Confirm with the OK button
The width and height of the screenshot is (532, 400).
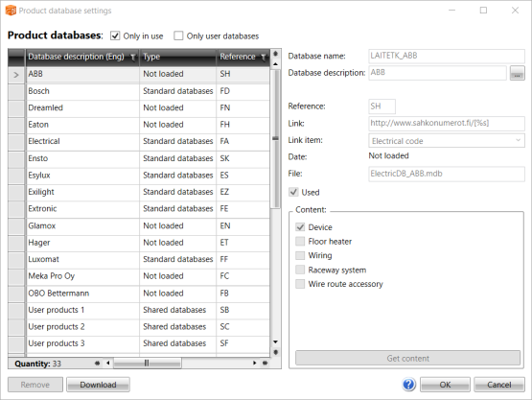pos(445,385)
